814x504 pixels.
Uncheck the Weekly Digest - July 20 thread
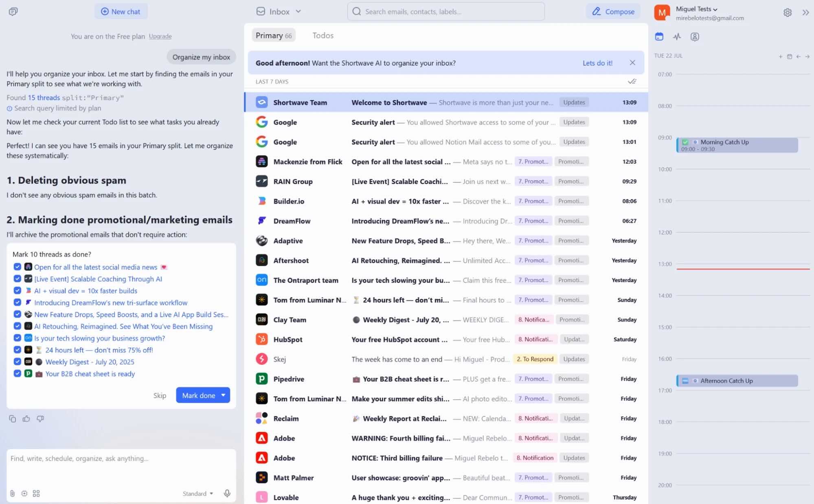17,362
